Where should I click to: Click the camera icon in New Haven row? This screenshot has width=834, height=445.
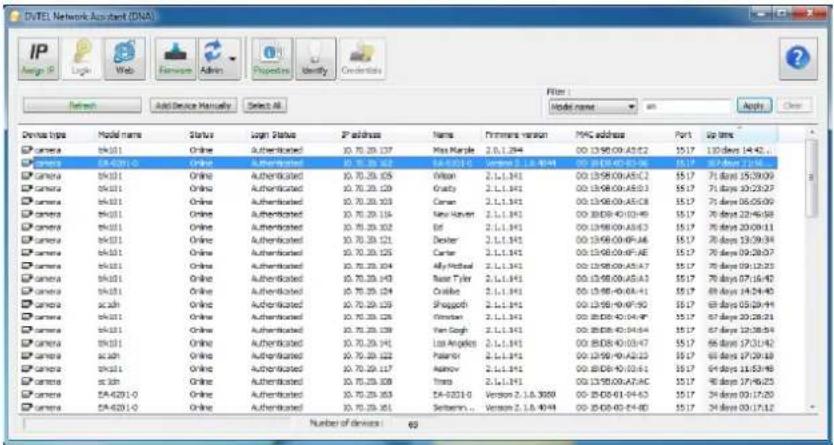[x=27, y=214]
